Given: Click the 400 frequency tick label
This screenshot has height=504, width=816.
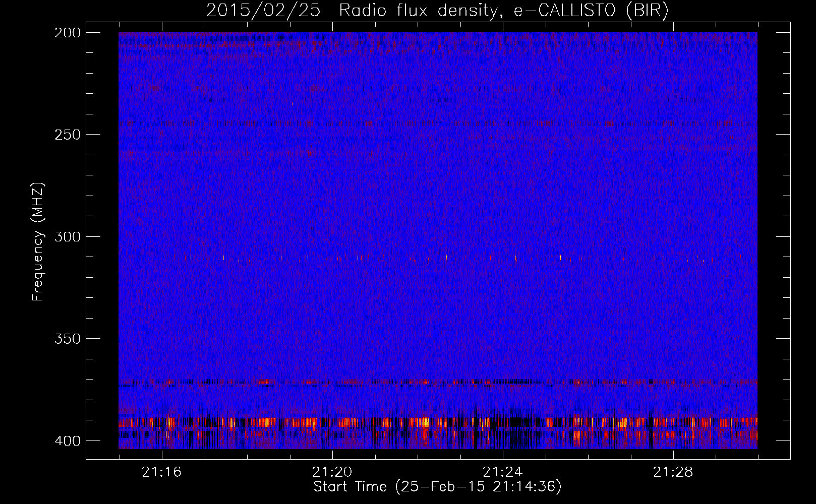Looking at the screenshot, I should (x=67, y=441).
